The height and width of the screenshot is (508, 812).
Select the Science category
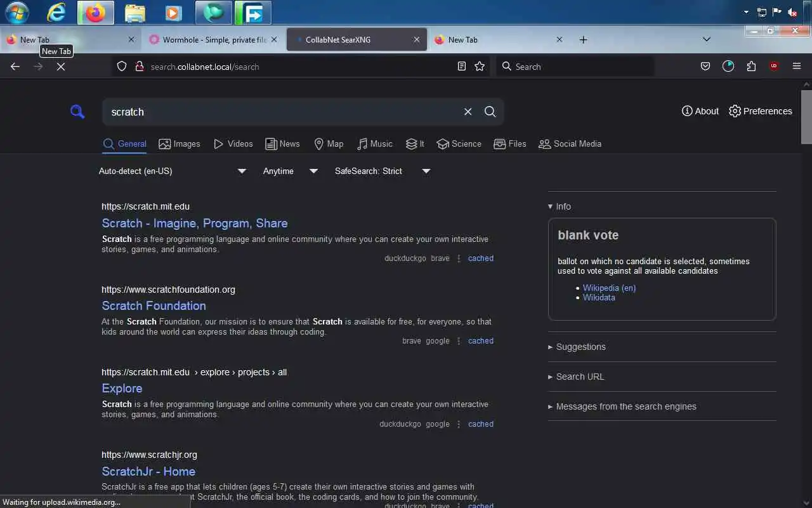(459, 144)
